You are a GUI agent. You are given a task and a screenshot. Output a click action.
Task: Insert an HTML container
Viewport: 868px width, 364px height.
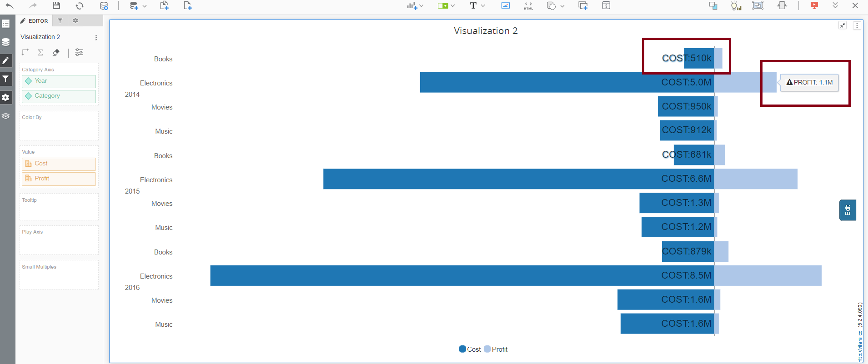click(528, 6)
